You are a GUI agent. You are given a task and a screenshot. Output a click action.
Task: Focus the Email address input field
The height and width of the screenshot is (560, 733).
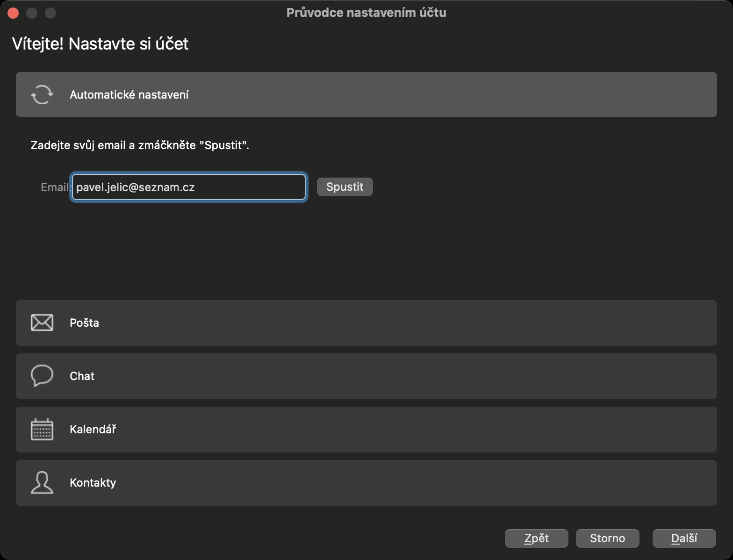(x=189, y=187)
